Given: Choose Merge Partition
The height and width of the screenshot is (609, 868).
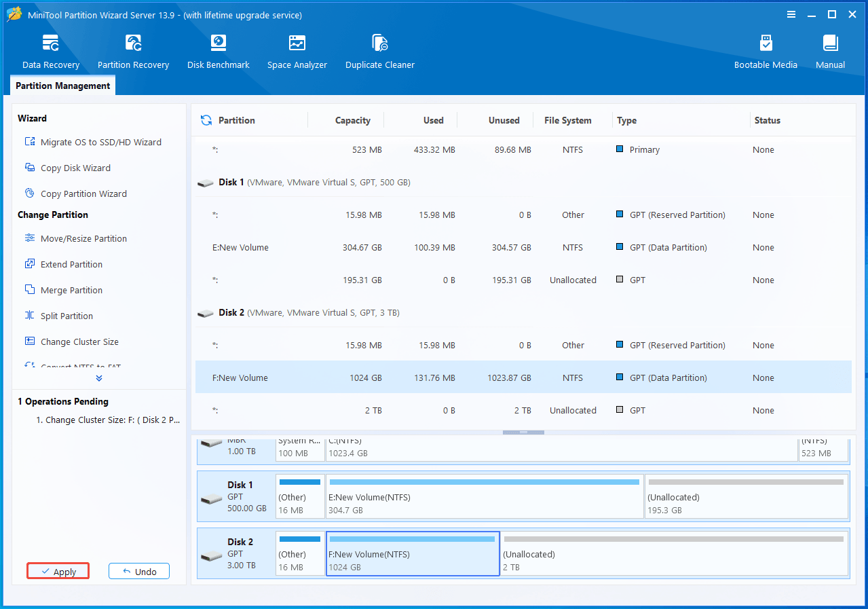Looking at the screenshot, I should [63, 290].
